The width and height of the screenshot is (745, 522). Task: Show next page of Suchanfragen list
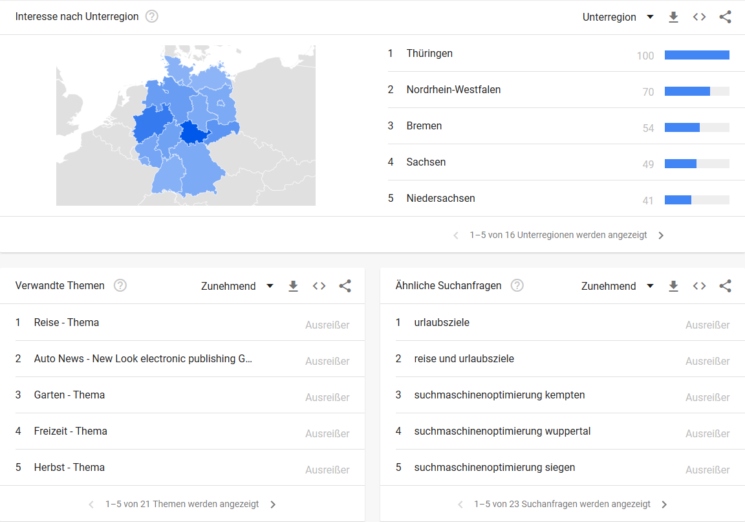coord(664,504)
